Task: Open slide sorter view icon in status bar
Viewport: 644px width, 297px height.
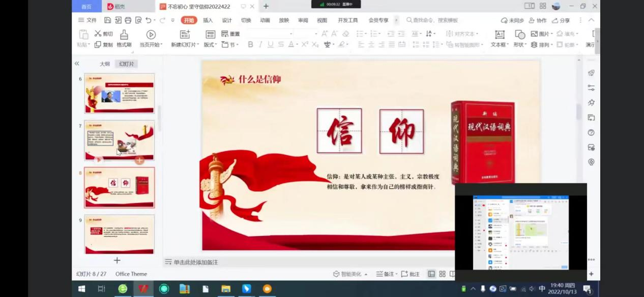Action: click(443, 274)
